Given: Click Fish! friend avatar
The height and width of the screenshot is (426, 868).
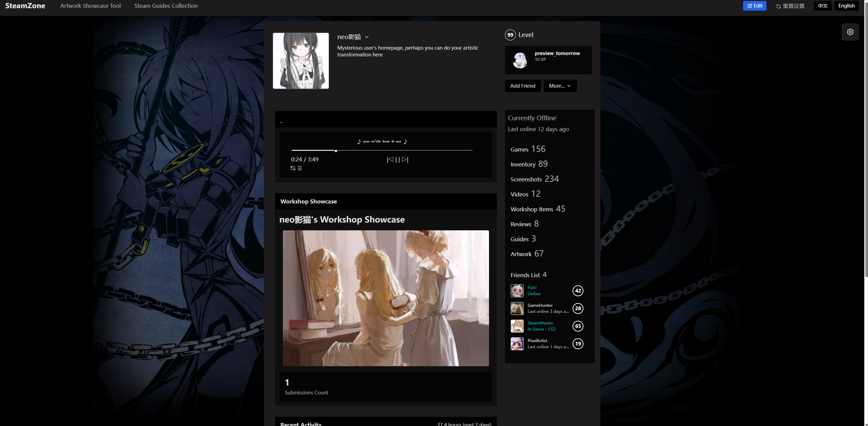Looking at the screenshot, I should tap(517, 291).
